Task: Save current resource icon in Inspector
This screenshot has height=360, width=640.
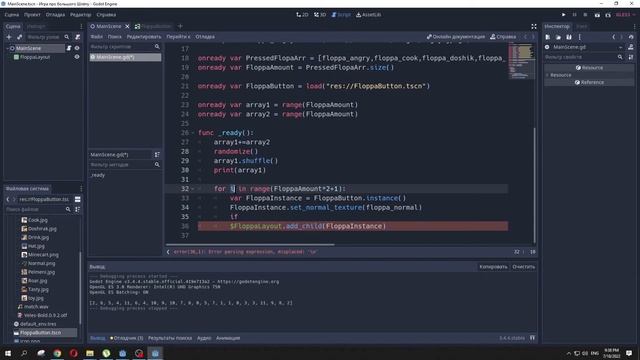Action: [x=569, y=37]
